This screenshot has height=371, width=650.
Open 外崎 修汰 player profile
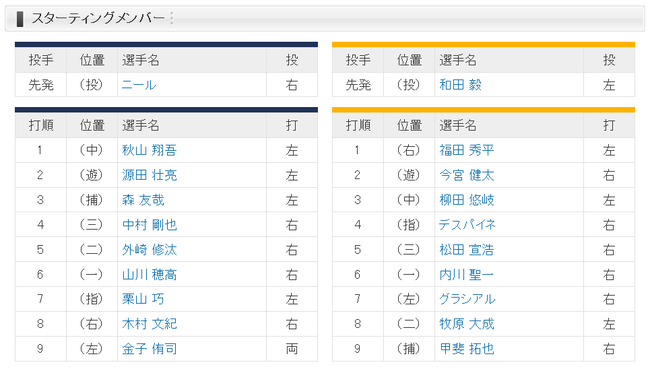149,250
